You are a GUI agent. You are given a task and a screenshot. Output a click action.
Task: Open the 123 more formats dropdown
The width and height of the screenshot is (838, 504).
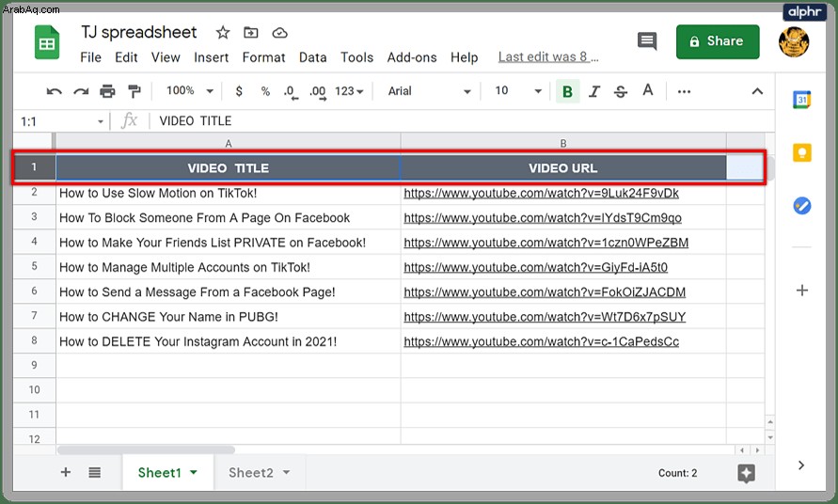349,91
